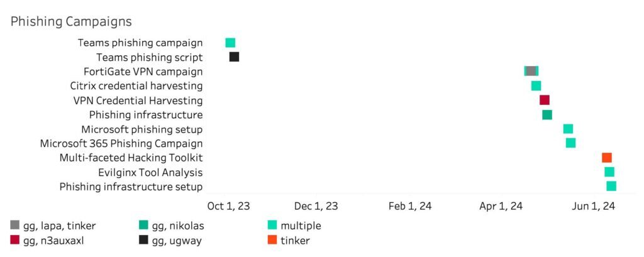Select the Phishing infrastructure setup marker
Screen dimensions: 644x257
click(611, 186)
